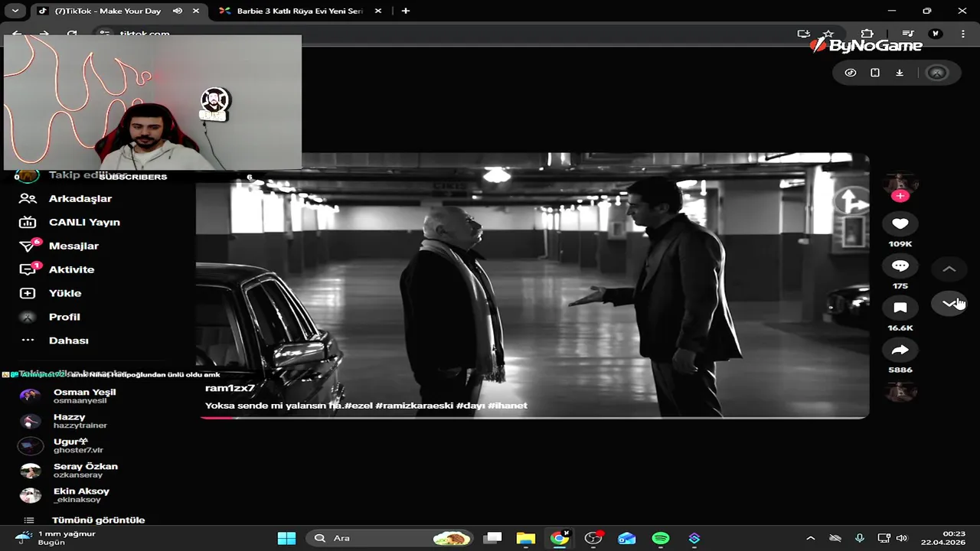Switch to the Barbie 3 Katlı Rüya Evi tab
The image size is (980, 551).
pos(300,11)
